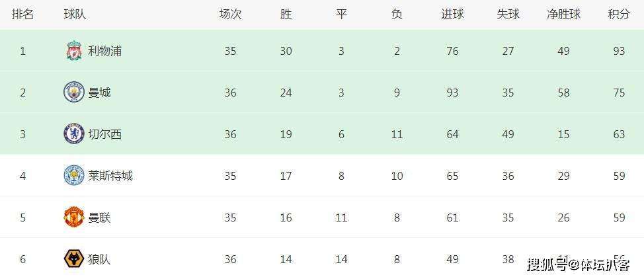Click the Chelsea club crest icon

[x=73, y=134]
